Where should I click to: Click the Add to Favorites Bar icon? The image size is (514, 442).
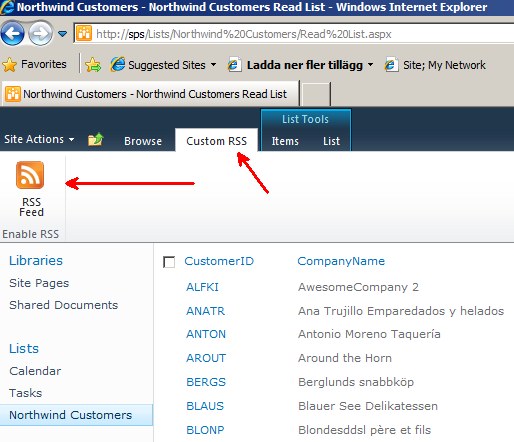[x=93, y=65]
